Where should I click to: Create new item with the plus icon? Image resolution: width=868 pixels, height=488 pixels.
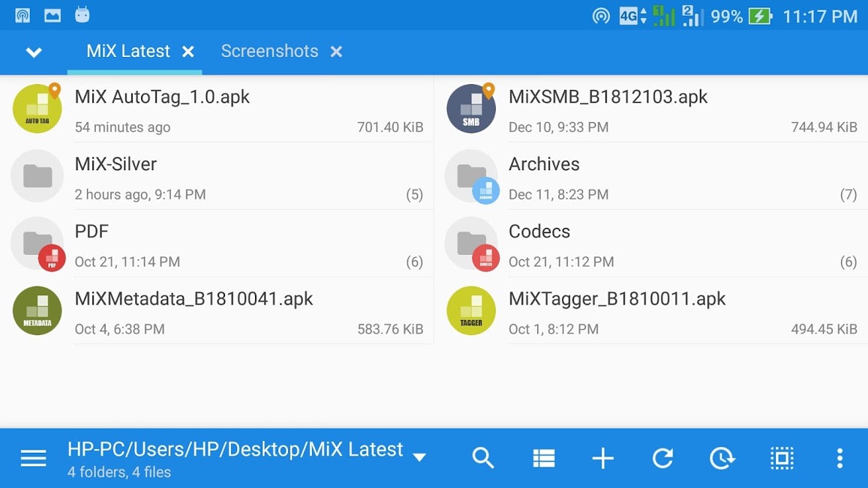point(602,457)
